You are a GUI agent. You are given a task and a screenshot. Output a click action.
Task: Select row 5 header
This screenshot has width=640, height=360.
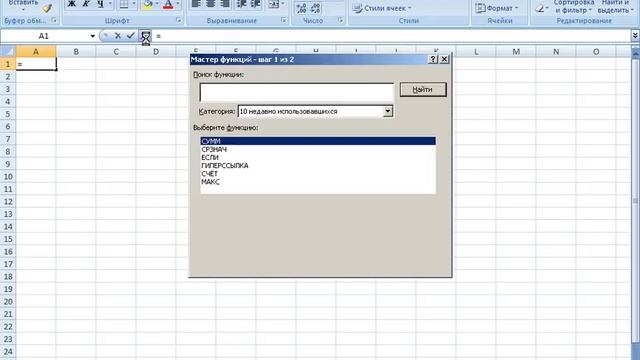click(x=8, y=114)
